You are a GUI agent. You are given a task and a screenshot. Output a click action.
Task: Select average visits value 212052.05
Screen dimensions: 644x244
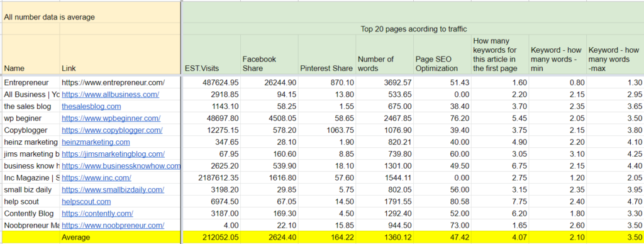(x=211, y=238)
